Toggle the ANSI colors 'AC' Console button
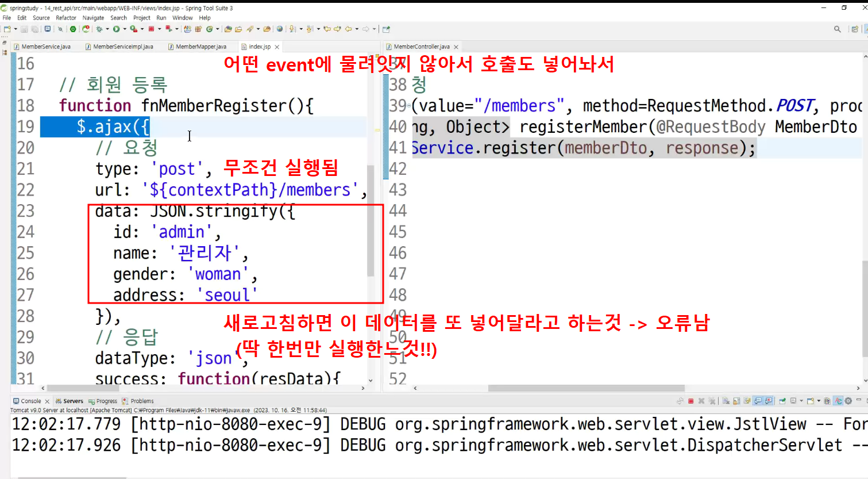 pos(838,401)
